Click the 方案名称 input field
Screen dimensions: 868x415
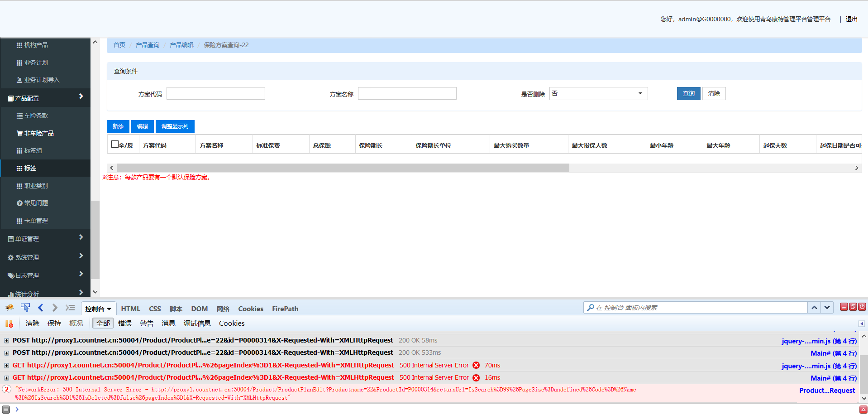(407, 93)
